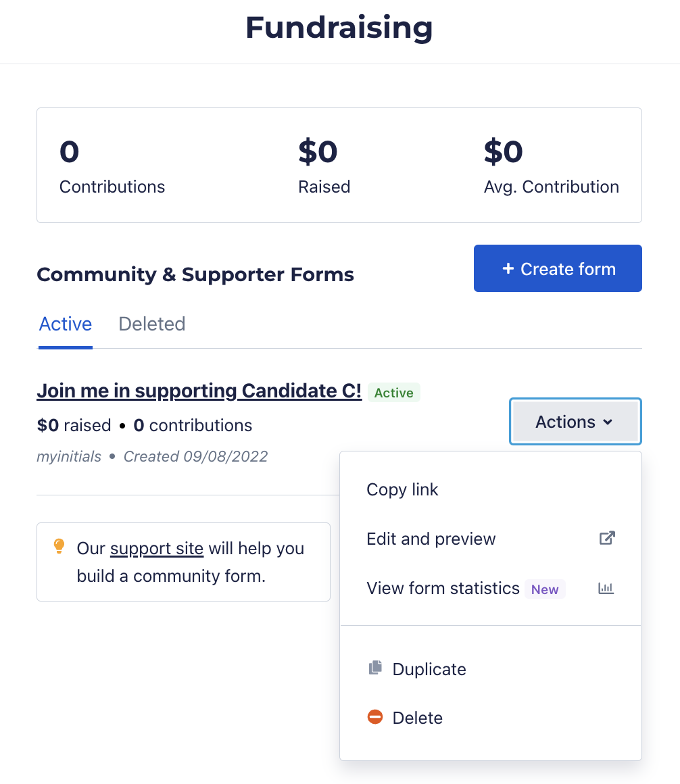Switch to the Active tab

pos(66,324)
